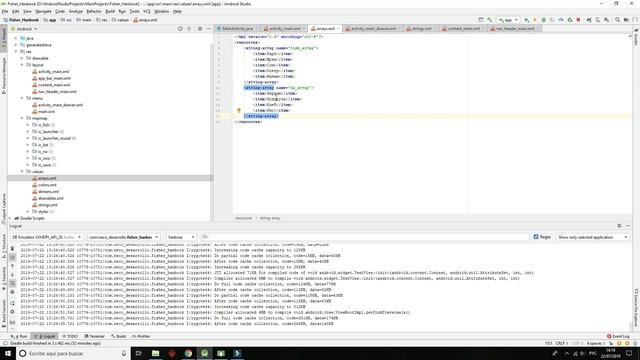Click the Logcat search input field
This screenshot has width=640, height=360.
coord(365,237)
